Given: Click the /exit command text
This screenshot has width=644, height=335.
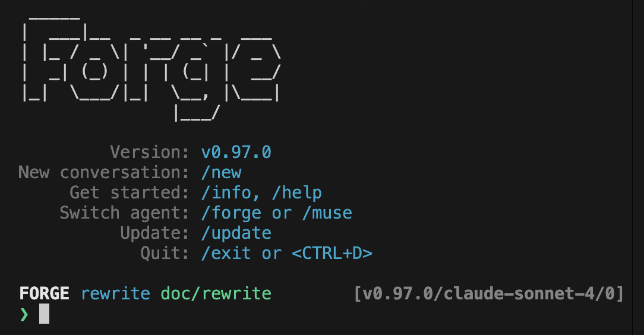Looking at the screenshot, I should click(x=226, y=253).
